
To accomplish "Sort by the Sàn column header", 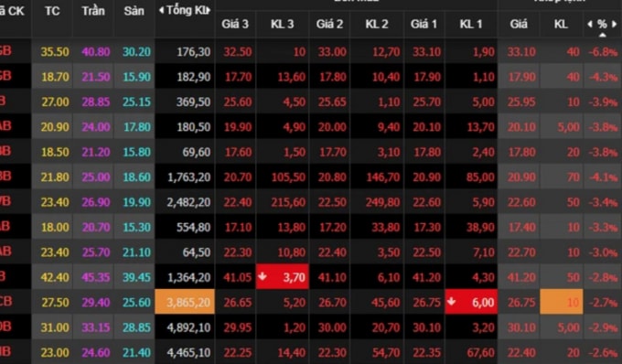I will click(134, 11).
